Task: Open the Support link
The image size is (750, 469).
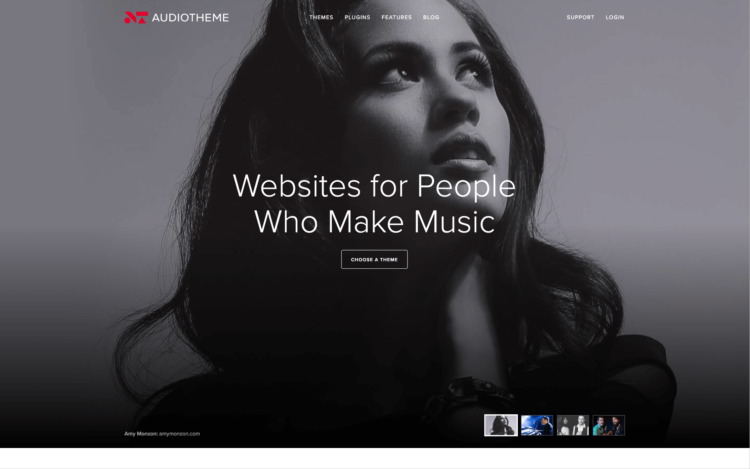Action: click(580, 17)
